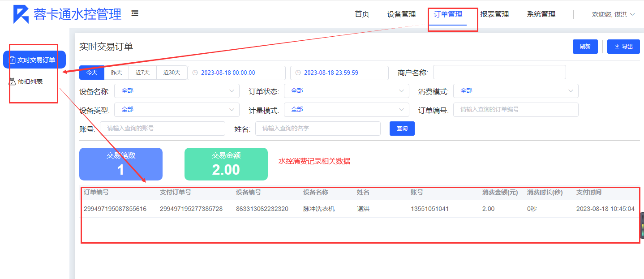Select the 今天 date range option

tap(92, 73)
